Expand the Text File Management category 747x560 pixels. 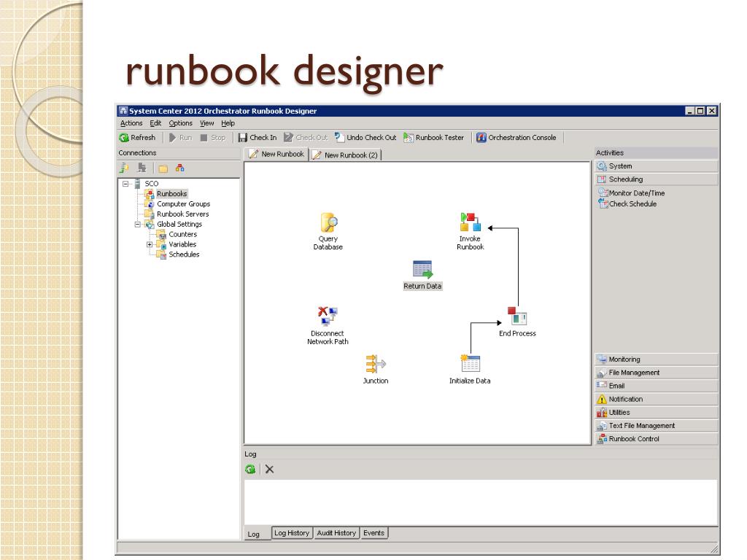click(x=657, y=426)
